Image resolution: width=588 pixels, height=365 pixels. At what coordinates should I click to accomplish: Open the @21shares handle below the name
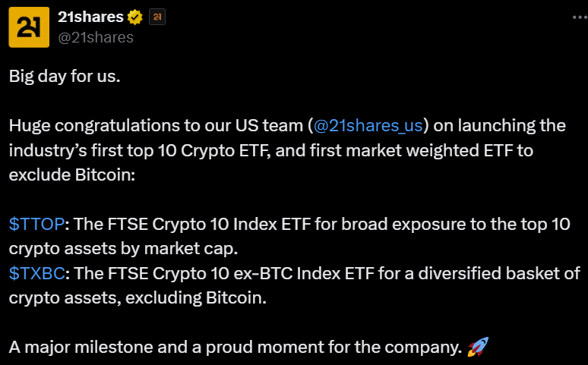(95, 36)
